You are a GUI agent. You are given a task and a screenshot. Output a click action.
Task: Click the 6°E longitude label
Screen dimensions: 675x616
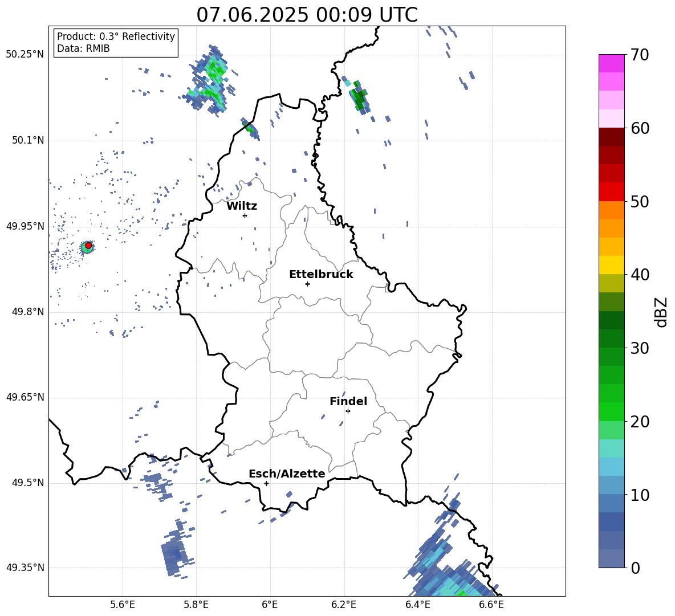click(x=270, y=605)
